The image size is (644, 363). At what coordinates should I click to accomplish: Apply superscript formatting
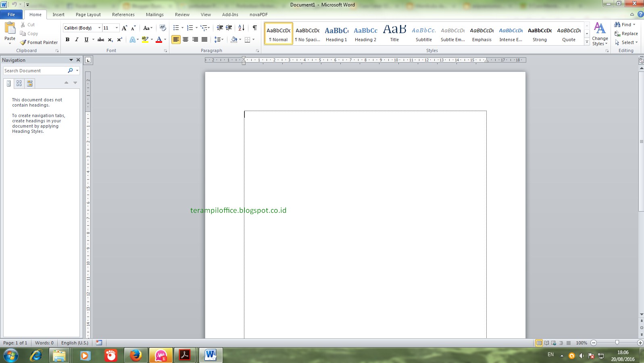point(120,40)
